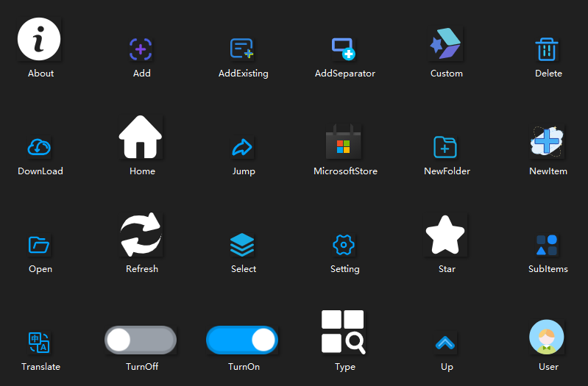
Task: Select the NewItem plus icon
Action: click(547, 141)
